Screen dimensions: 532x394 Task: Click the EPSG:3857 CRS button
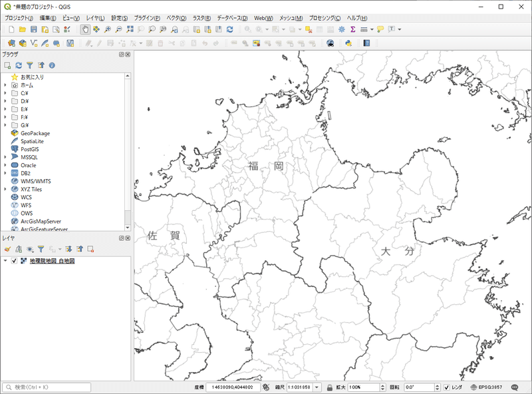pos(487,387)
